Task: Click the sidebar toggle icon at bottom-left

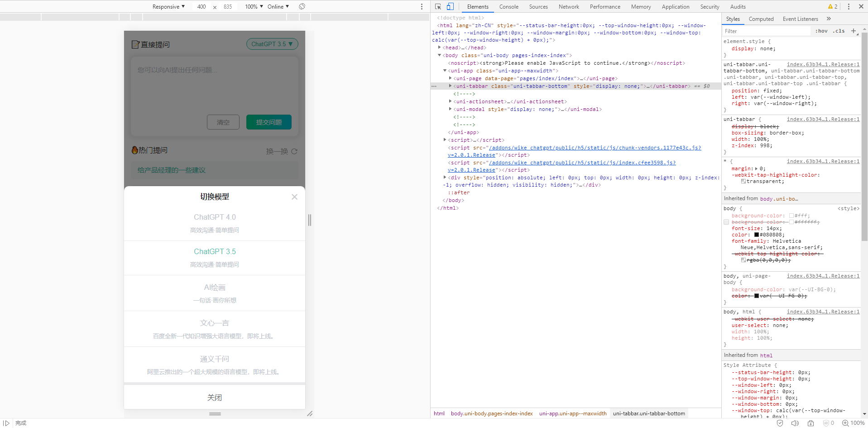Action: point(6,423)
